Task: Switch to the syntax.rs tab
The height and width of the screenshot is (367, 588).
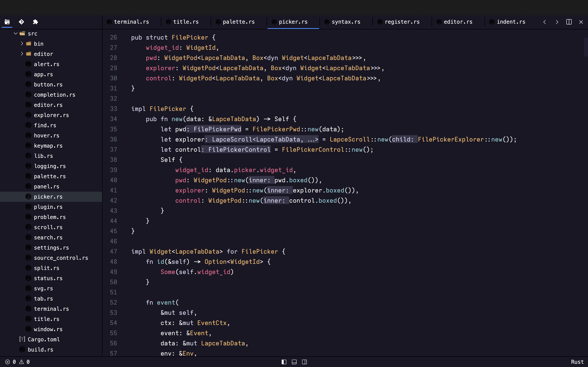Action: point(346,22)
